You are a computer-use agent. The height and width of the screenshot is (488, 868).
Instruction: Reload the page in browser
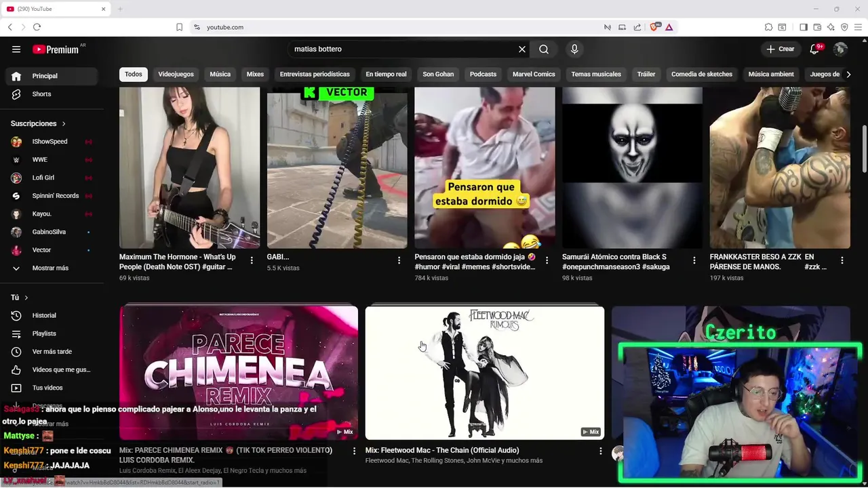[37, 27]
